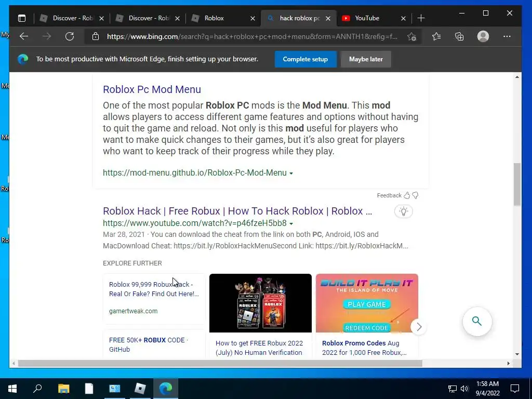The image size is (532, 399).
Task: Click the horizontal scroll right arrow
Action: [509, 363]
